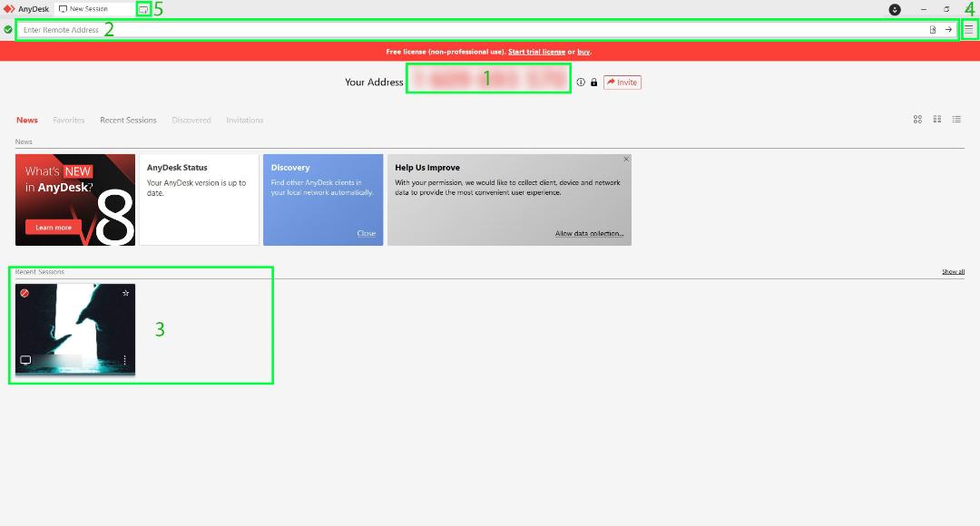The image size is (980, 526).
Task: Open three-dot menu on recent session tile
Action: [125, 360]
